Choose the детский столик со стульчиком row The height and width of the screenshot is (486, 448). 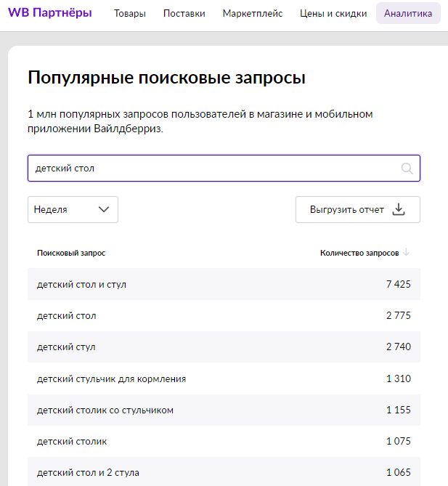(224, 410)
